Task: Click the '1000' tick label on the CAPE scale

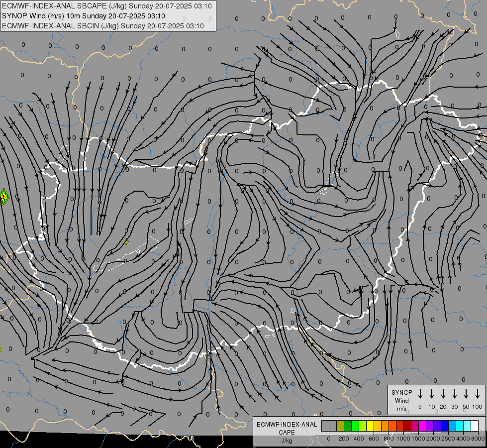Action: click(x=403, y=439)
